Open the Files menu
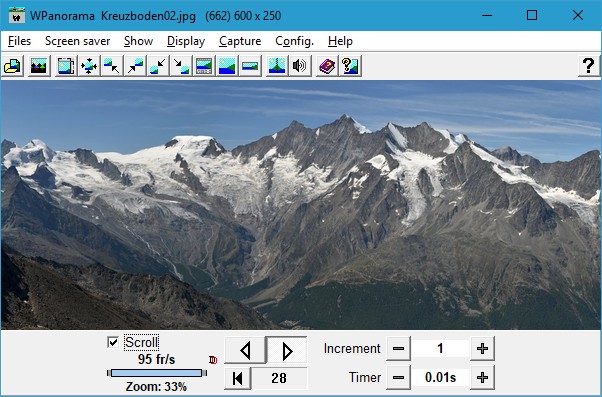The width and height of the screenshot is (602, 397). pyautogui.click(x=19, y=41)
